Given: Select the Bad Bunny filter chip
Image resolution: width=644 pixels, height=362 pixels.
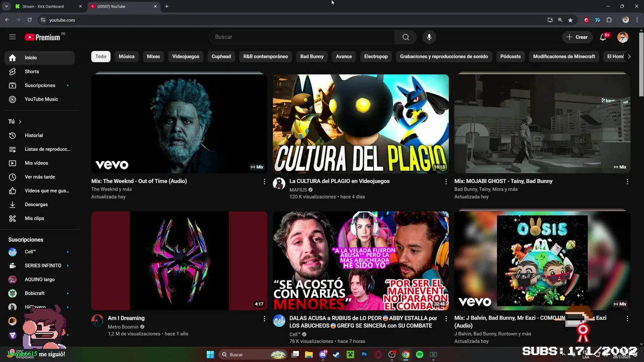Looking at the screenshot, I should [x=312, y=56].
